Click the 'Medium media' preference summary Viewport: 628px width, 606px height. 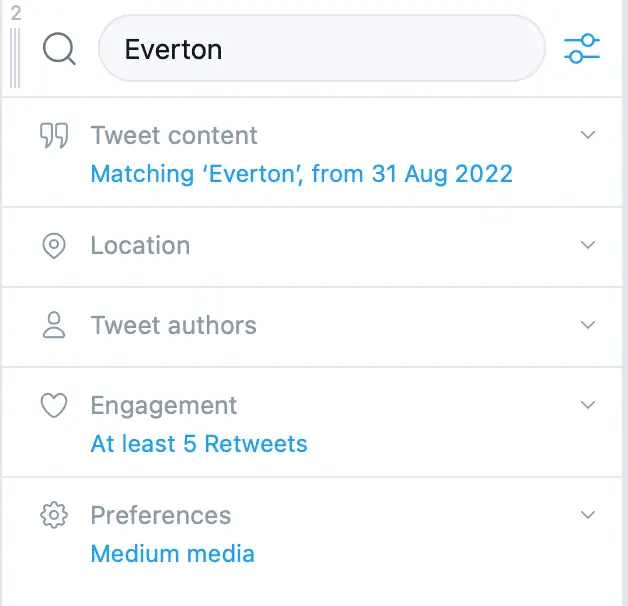172,553
